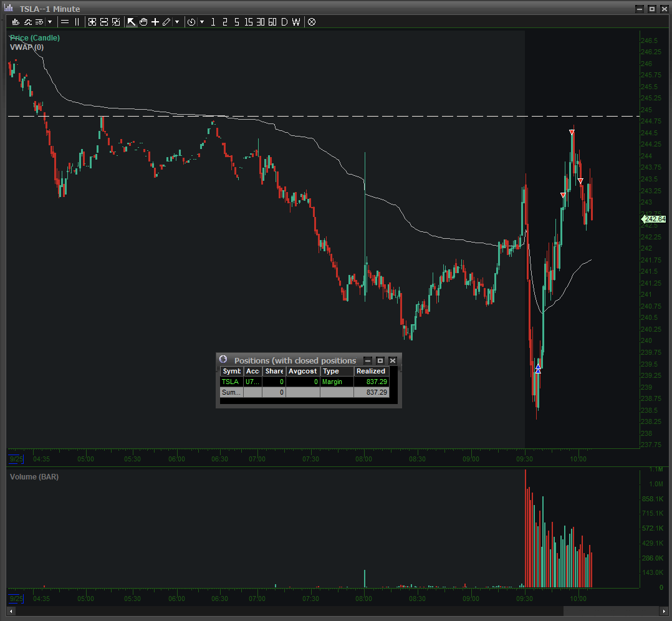Sort by Symb column in Positions
The image size is (672, 621).
(x=231, y=371)
